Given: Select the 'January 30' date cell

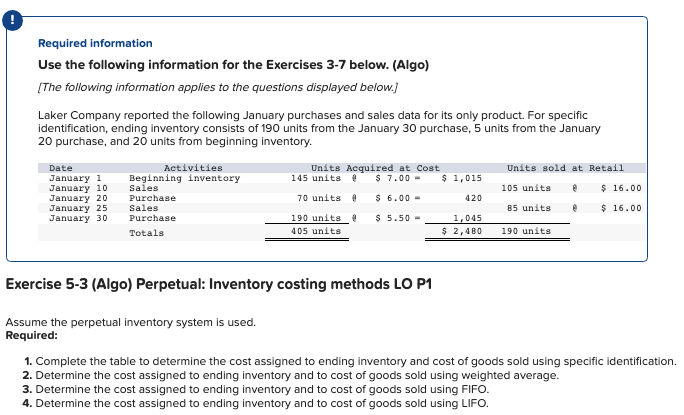Looking at the screenshot, I should (x=78, y=218).
